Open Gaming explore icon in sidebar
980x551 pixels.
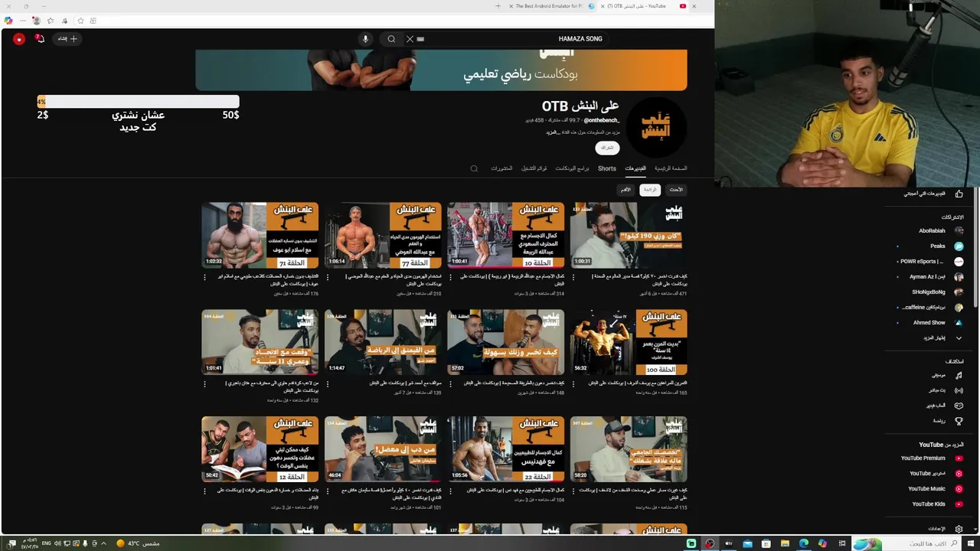(x=959, y=406)
